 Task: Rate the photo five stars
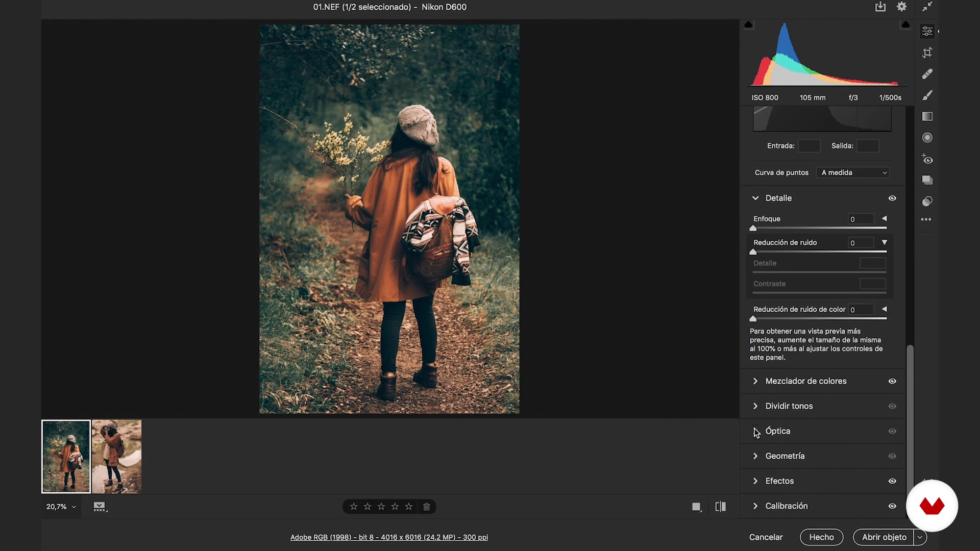(x=409, y=507)
